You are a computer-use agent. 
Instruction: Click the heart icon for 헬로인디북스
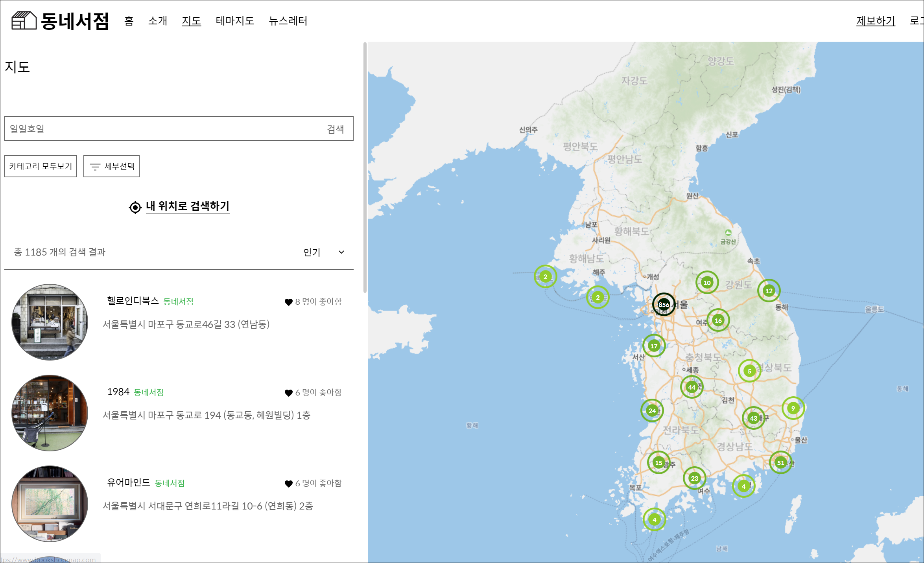pyautogui.click(x=288, y=302)
